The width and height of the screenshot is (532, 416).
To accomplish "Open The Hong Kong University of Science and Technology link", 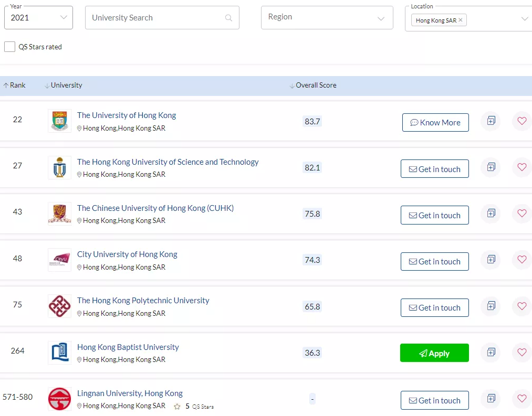I will [x=168, y=162].
